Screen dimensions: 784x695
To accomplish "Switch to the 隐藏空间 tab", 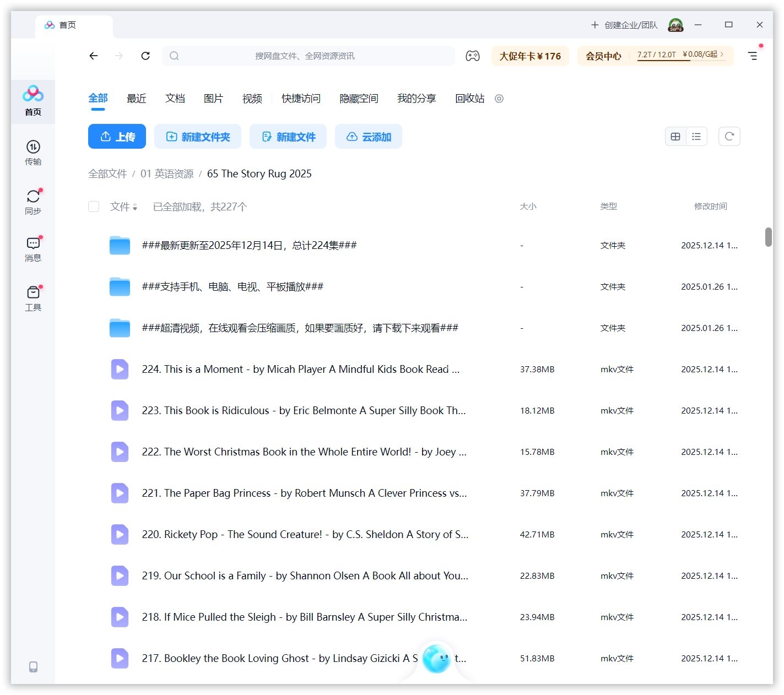I will pos(358,99).
